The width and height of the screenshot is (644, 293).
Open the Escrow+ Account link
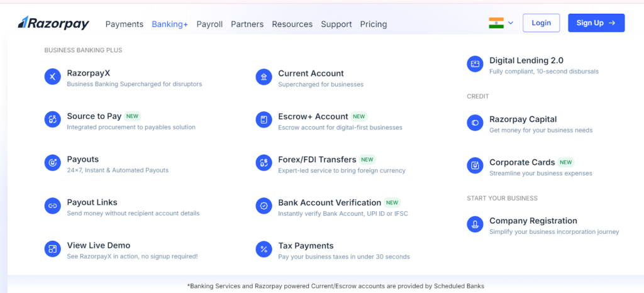(313, 116)
